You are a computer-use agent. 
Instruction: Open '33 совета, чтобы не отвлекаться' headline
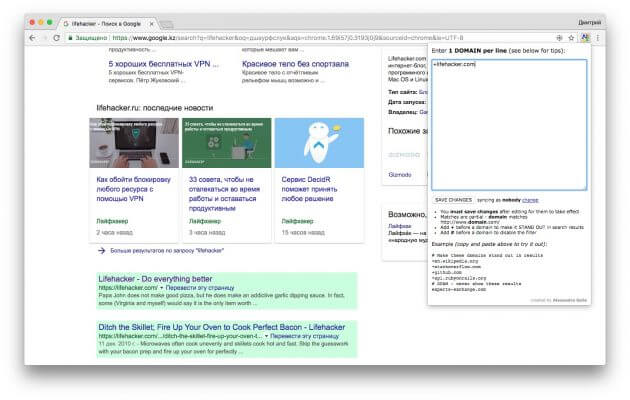coord(224,194)
